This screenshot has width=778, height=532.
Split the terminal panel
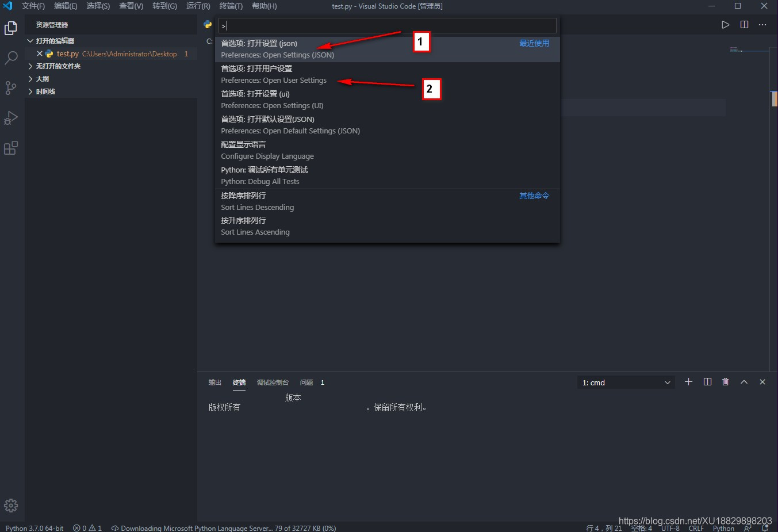coord(707,382)
